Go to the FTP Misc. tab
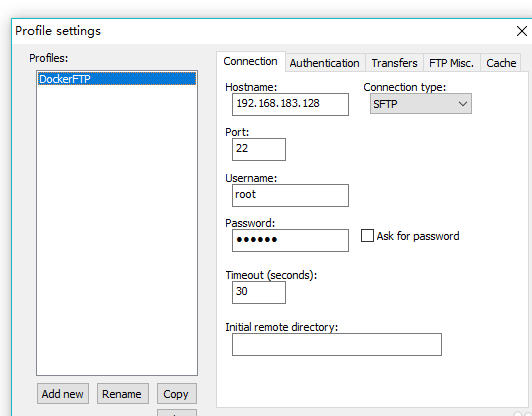This screenshot has width=532, height=416. [452, 63]
